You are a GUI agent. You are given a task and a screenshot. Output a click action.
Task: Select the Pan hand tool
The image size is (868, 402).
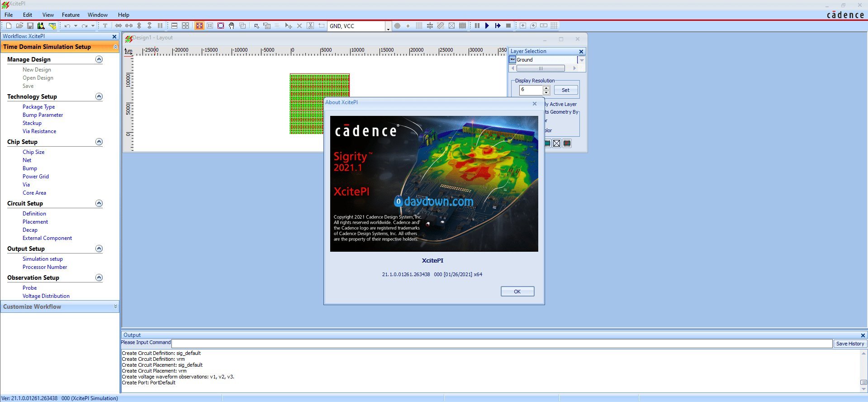[232, 26]
